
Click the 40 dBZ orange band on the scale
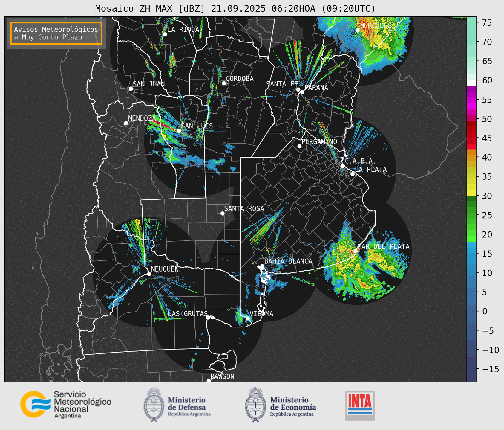471,158
